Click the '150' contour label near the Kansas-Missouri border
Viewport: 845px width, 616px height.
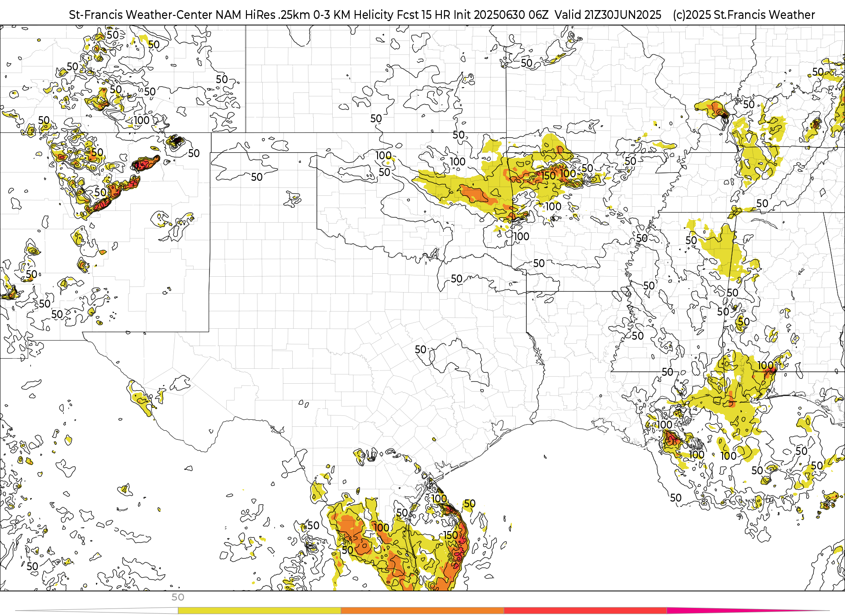[548, 176]
